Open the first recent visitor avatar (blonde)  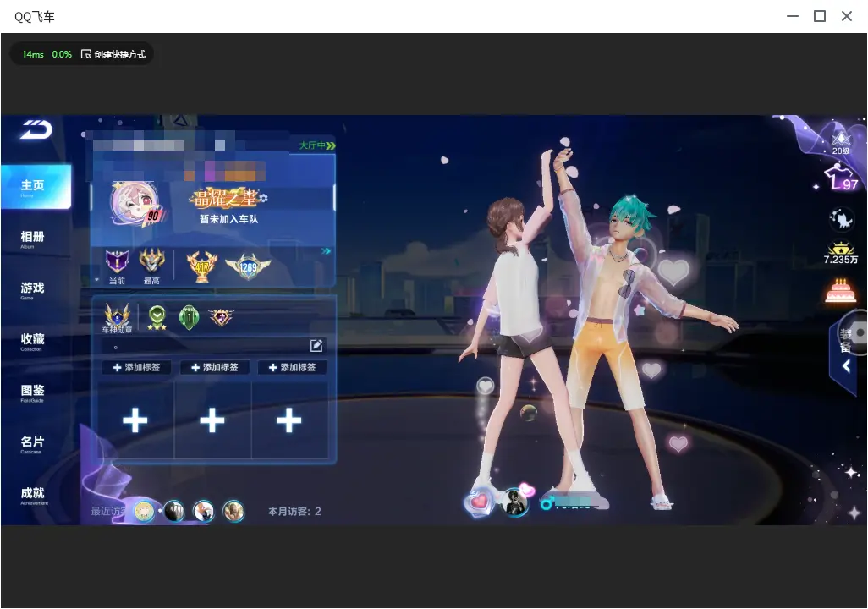145,511
